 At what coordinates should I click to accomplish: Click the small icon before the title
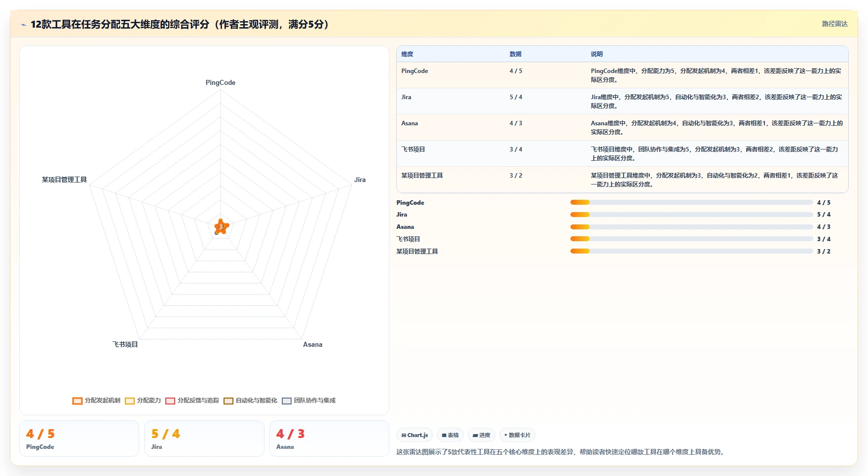[23, 25]
